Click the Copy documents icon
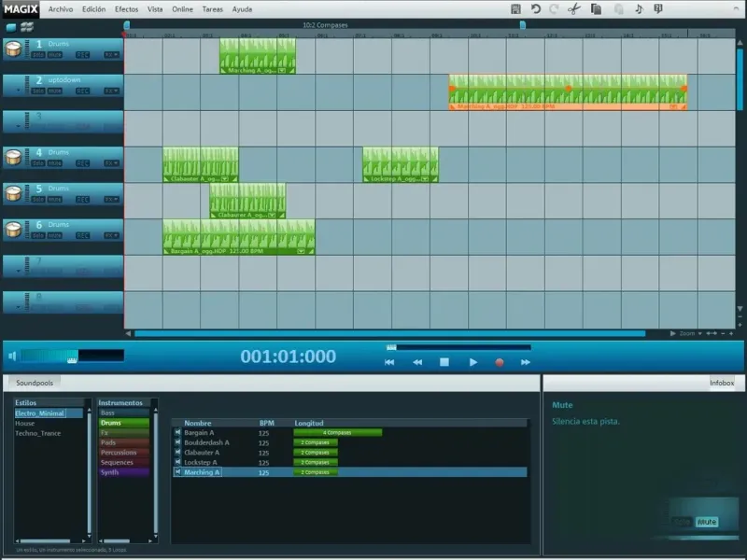Image resolution: width=747 pixels, height=560 pixels. click(596, 9)
